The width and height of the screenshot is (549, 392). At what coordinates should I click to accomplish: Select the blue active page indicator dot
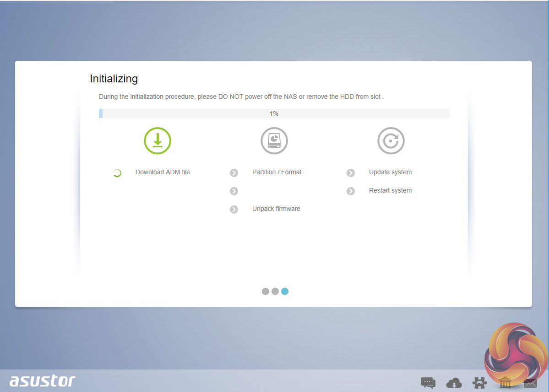[x=285, y=291]
